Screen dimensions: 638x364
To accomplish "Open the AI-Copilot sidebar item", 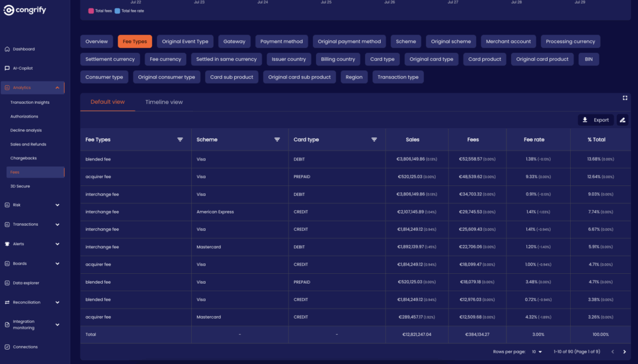I will pyautogui.click(x=22, y=68).
